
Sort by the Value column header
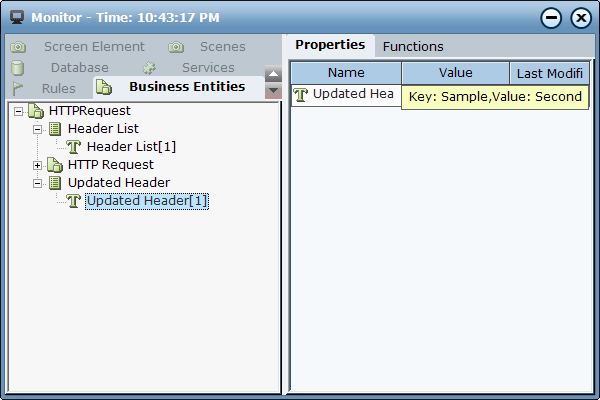(x=455, y=73)
